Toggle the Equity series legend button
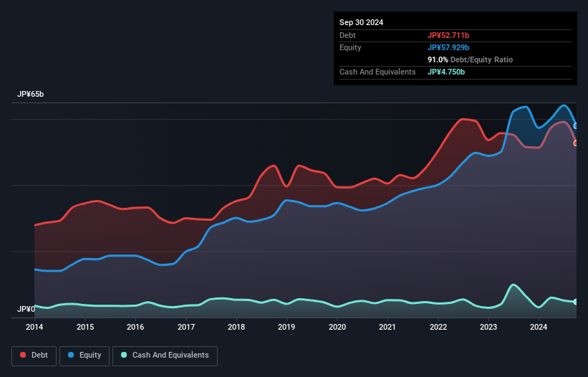The height and width of the screenshot is (377, 588). 85,355
